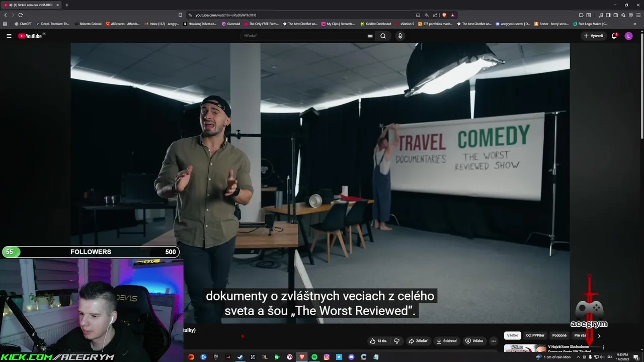Open the on-screen keyboard in search box
This screenshot has width=644, height=362.
click(370, 36)
